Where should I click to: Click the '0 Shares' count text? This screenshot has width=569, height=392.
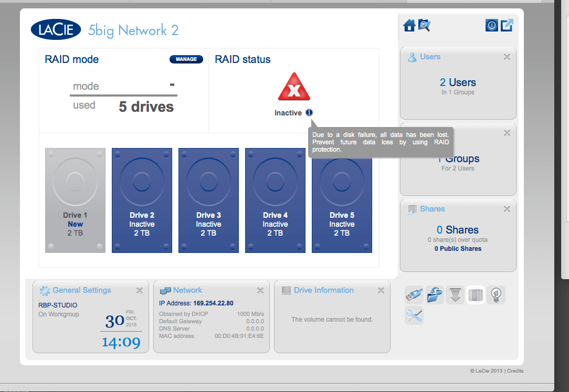coord(458,230)
